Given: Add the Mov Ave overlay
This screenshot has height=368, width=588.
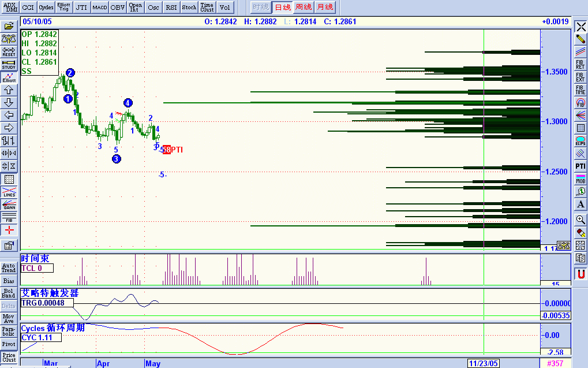Looking at the screenshot, I should [x=9, y=319].
